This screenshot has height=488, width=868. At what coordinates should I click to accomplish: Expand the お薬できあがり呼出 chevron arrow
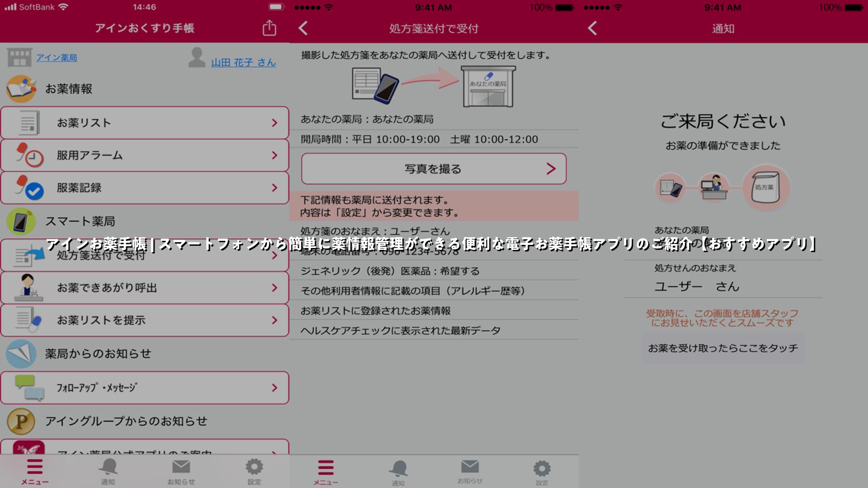(x=274, y=288)
